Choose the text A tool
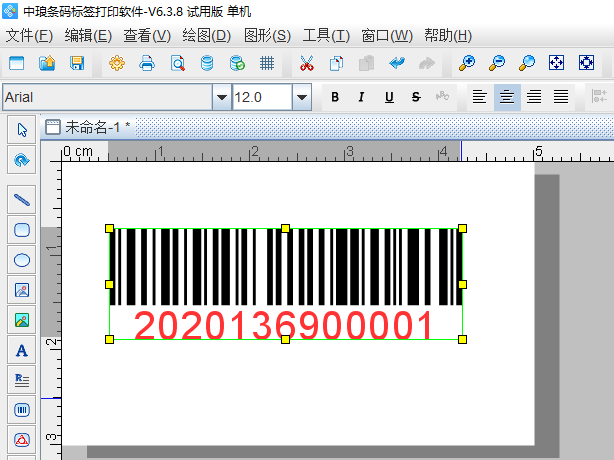 point(22,350)
